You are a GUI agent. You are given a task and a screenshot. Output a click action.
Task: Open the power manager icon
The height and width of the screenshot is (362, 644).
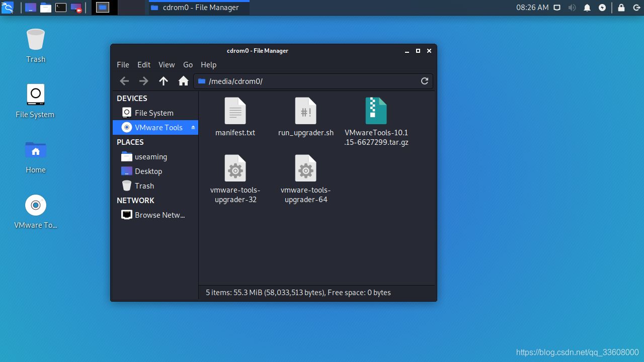[x=602, y=8]
